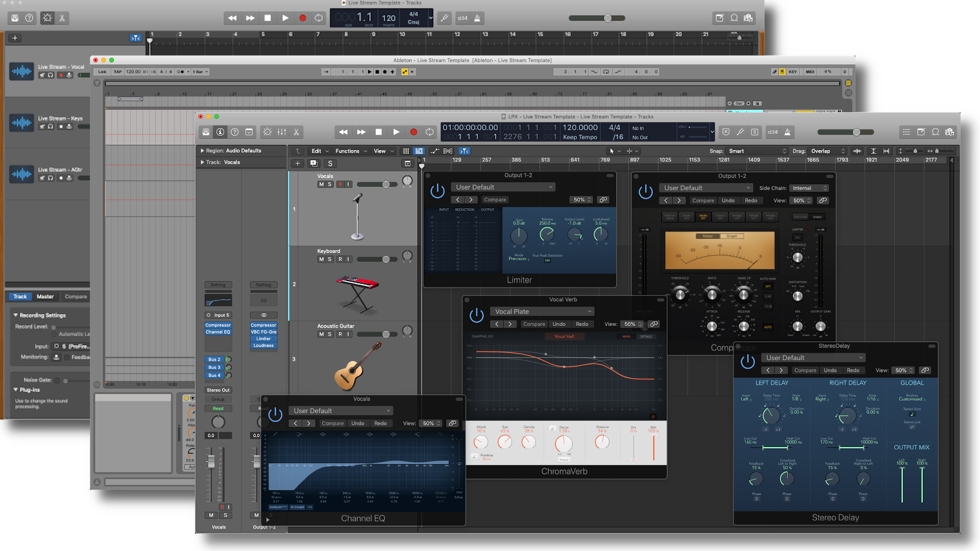Click the Record button in LPX transport
The image size is (980, 551).
413,132
